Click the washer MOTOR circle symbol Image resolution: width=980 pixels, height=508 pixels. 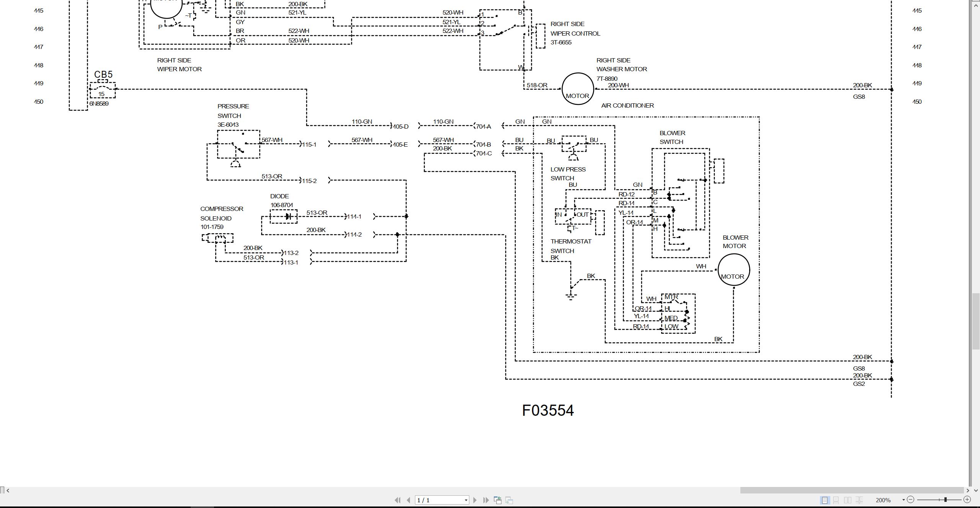tap(578, 89)
